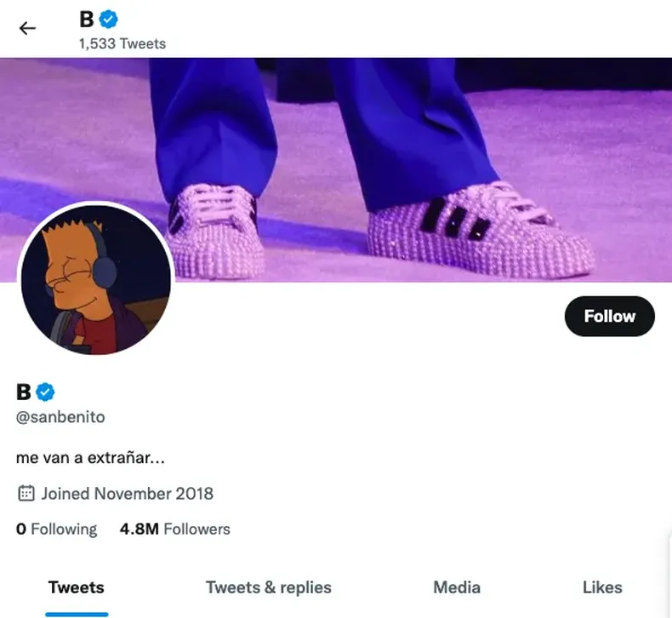The height and width of the screenshot is (618, 672).
Task: Click the verified badge in the top header
Action: point(109,18)
